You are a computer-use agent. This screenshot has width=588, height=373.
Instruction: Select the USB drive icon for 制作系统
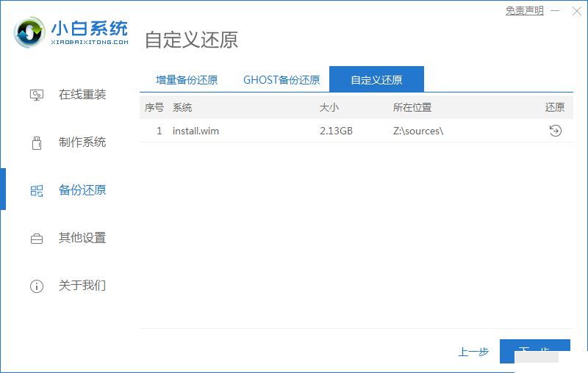coord(37,142)
